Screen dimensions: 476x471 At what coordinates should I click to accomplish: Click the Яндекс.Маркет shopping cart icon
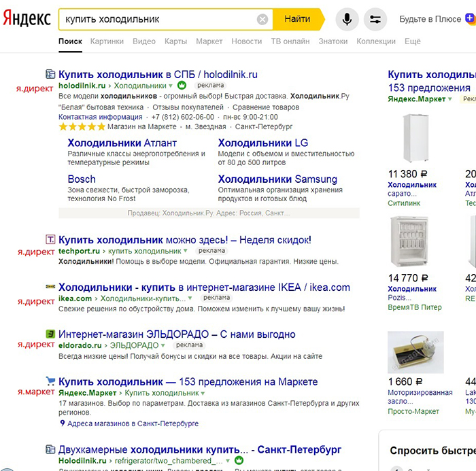click(x=50, y=381)
